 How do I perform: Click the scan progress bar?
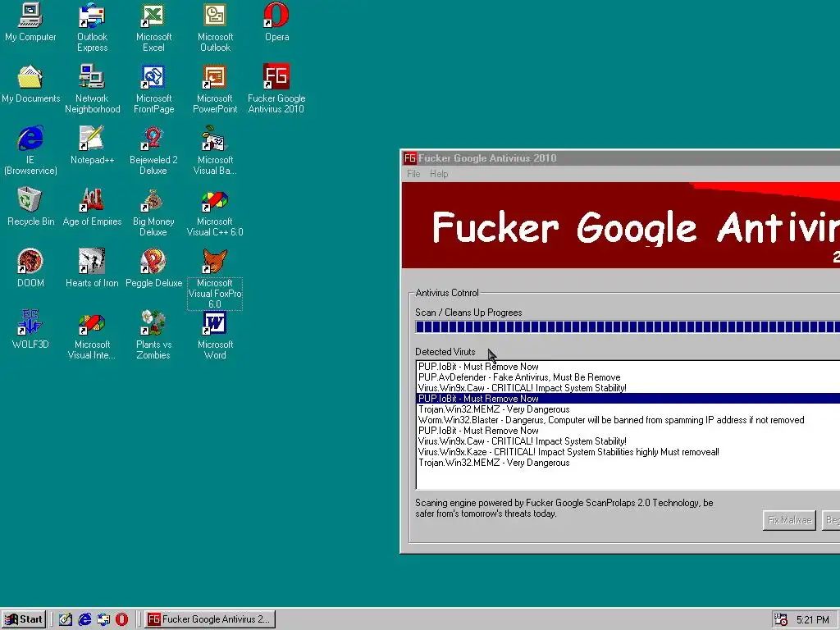[x=628, y=326]
